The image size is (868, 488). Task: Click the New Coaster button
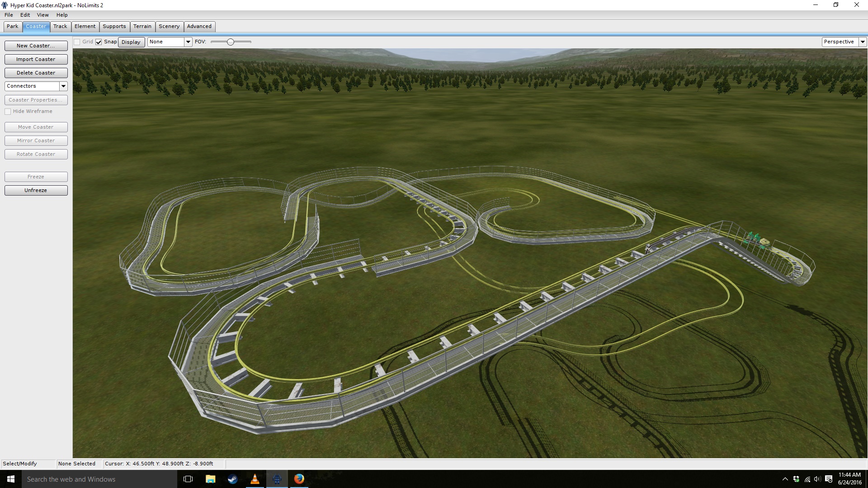click(36, 46)
